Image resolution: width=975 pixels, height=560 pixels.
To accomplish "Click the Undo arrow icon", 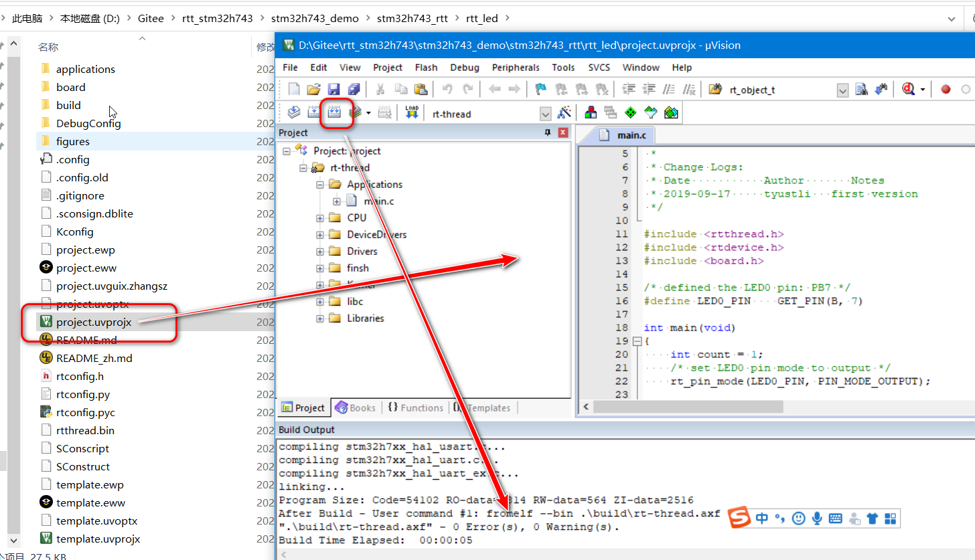I will (x=447, y=89).
